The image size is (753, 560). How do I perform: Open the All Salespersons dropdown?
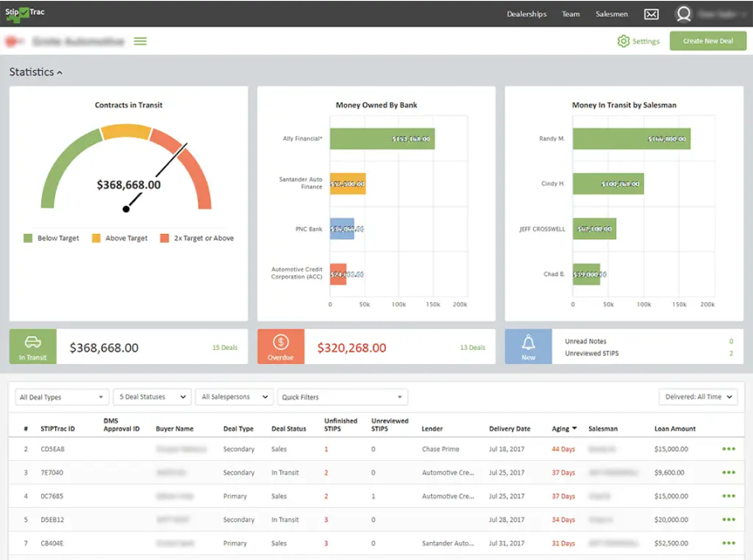pyautogui.click(x=234, y=397)
